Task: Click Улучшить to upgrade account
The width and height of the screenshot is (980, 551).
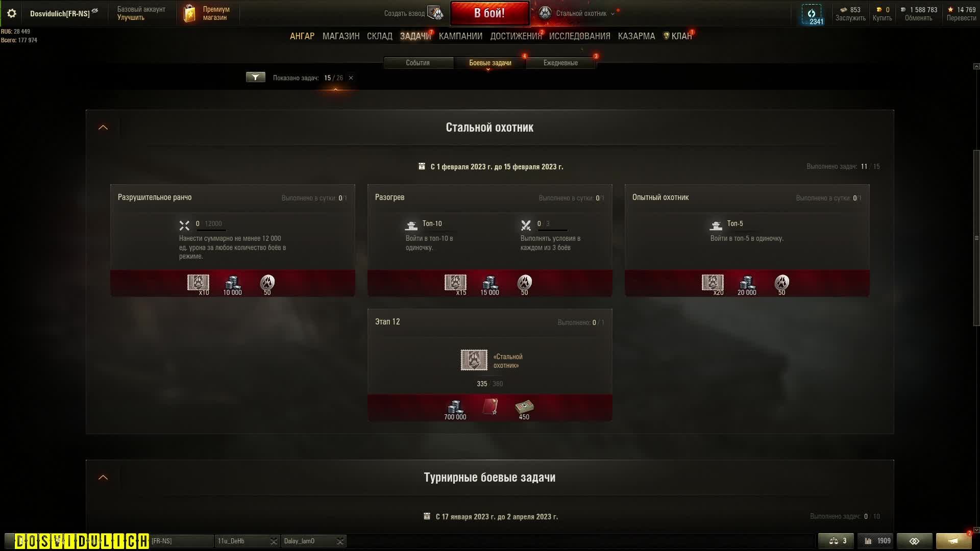Action: (131, 17)
